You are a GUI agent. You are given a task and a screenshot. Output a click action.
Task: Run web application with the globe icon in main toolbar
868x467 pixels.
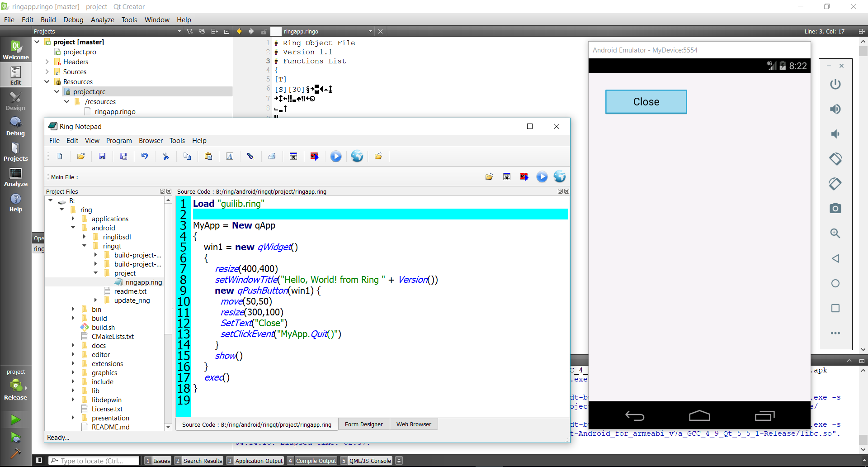point(357,156)
